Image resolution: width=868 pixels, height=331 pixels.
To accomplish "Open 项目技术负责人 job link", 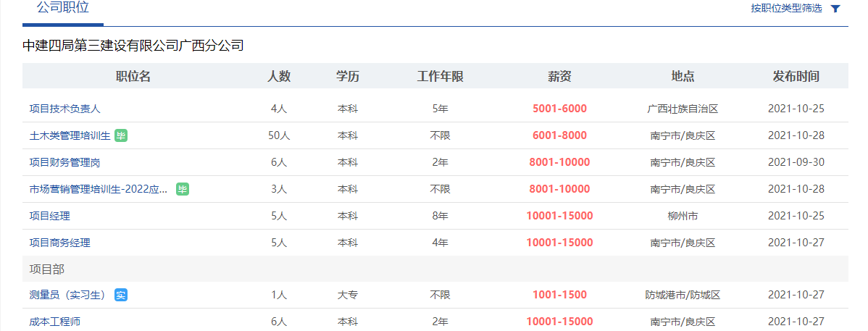I will click(64, 109).
